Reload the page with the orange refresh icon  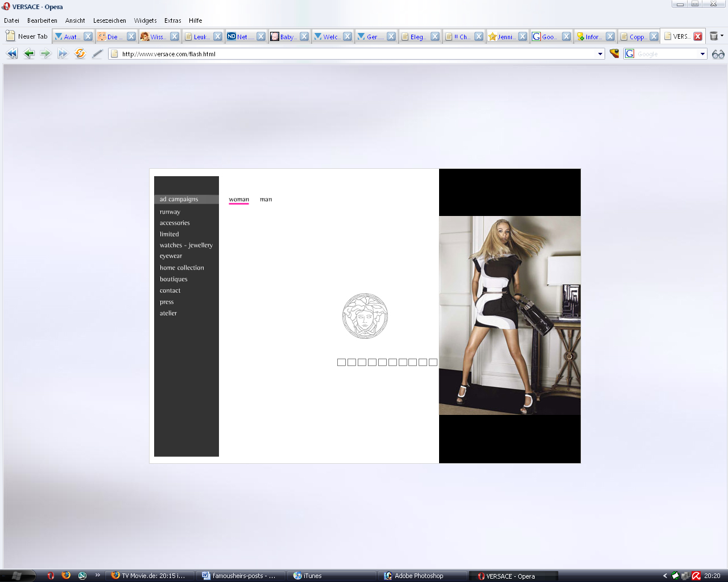click(x=80, y=53)
